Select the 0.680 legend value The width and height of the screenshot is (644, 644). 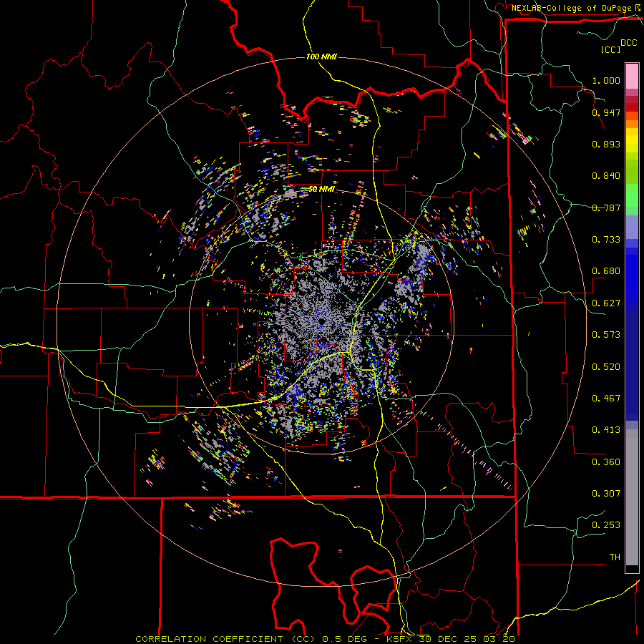pos(606,271)
